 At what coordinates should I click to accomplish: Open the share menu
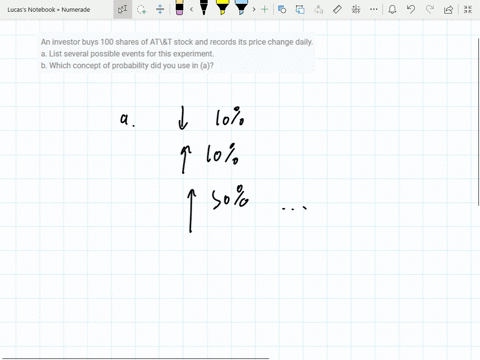[x=448, y=9]
